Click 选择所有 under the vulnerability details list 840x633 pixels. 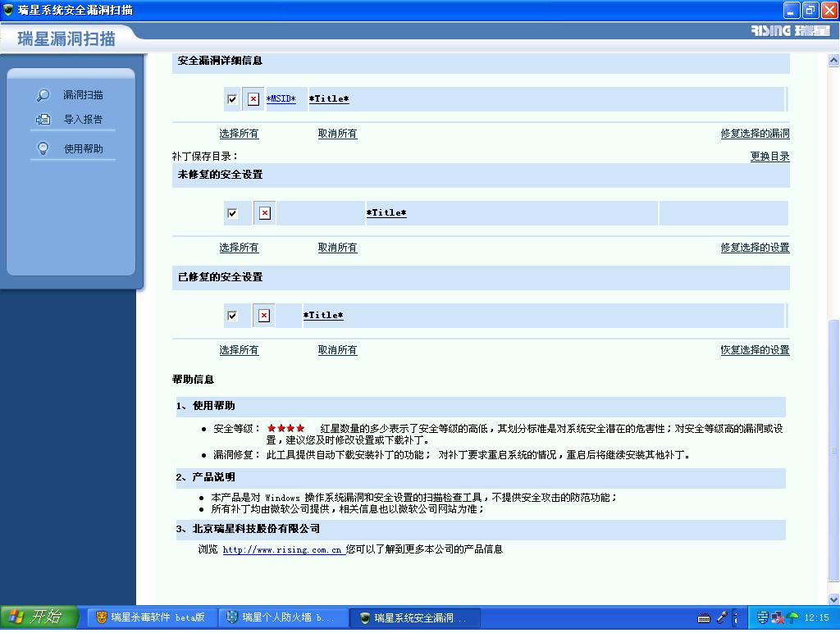point(239,134)
